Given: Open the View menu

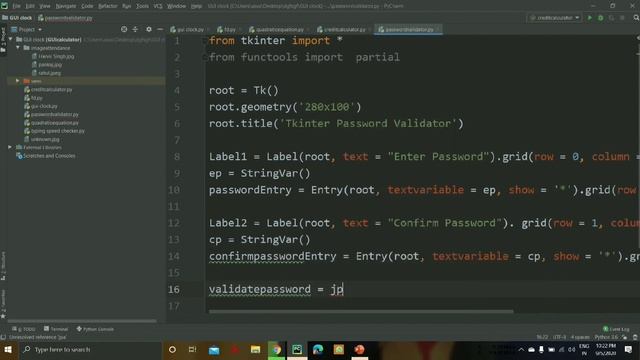Looking at the screenshot, I should point(45,6).
